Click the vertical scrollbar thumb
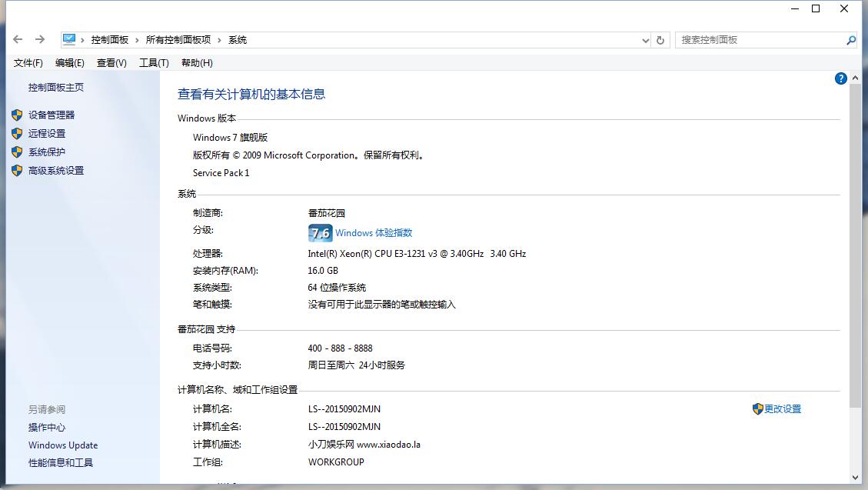 click(x=855, y=246)
